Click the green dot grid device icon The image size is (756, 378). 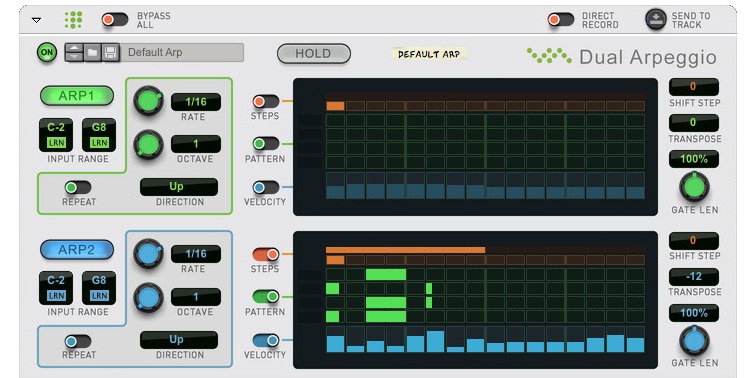[x=73, y=20]
